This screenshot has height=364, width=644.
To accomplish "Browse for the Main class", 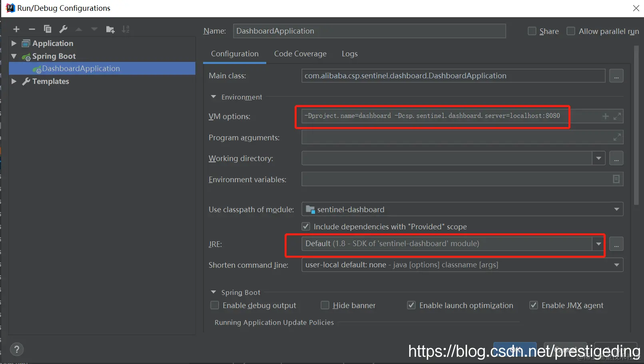I will (x=616, y=76).
